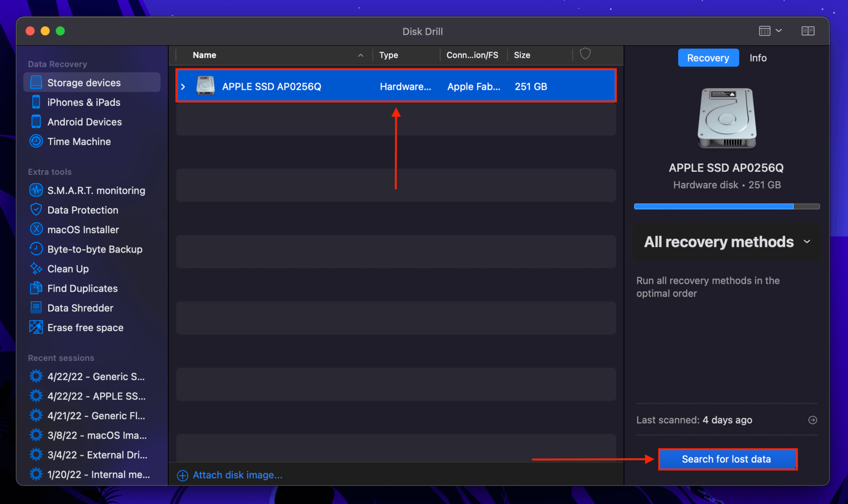Click the protection shield column icon
The height and width of the screenshot is (504, 848).
click(585, 54)
